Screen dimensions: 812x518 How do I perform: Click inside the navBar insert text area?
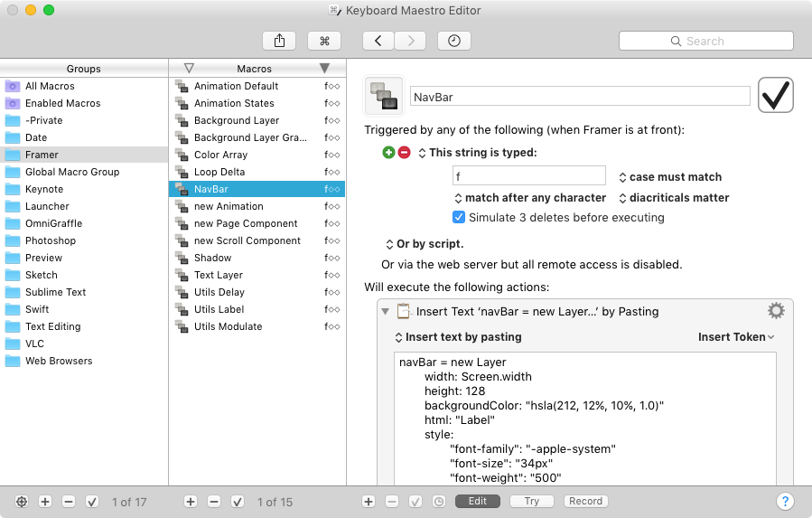click(x=585, y=419)
